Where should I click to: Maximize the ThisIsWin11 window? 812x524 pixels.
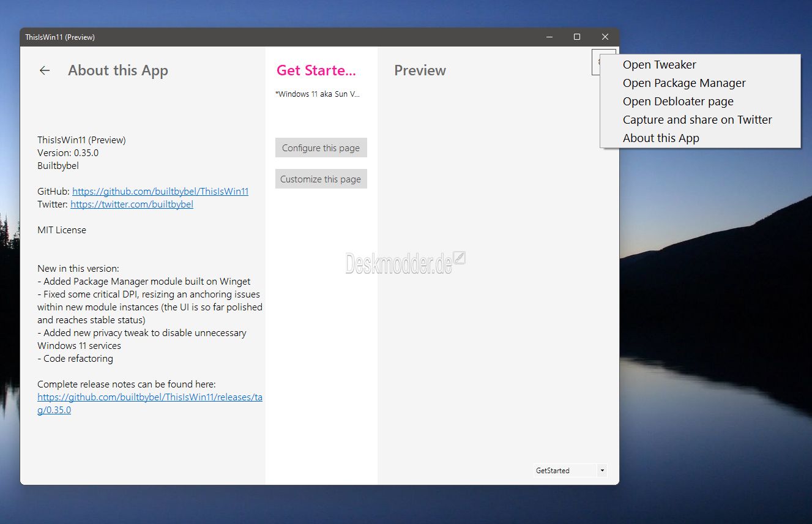point(577,37)
